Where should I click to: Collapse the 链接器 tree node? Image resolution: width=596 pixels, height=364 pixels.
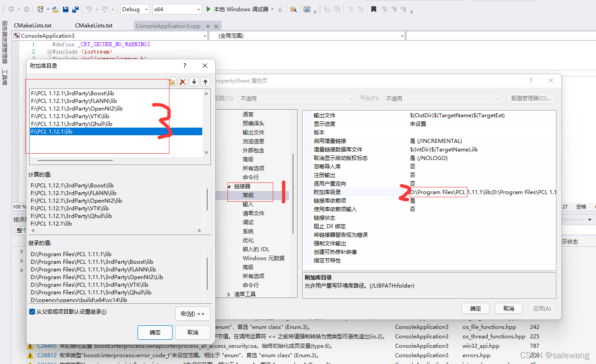[230, 186]
